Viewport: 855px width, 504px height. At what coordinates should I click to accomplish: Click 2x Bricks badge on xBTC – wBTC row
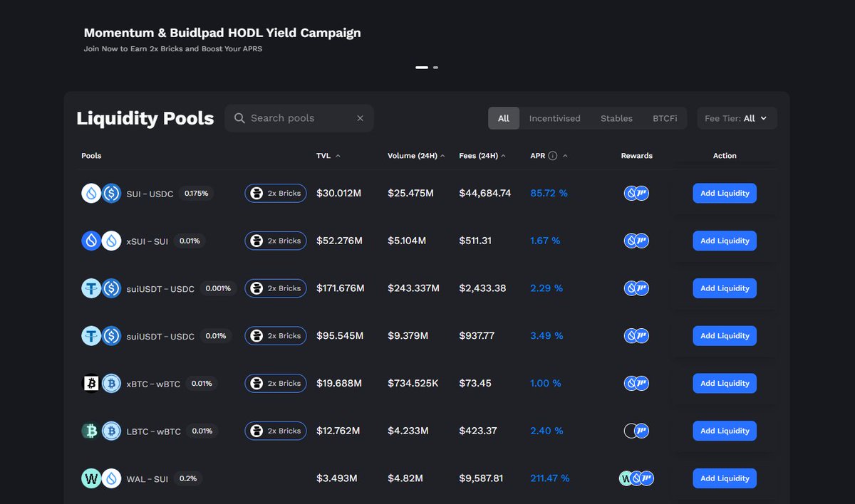(276, 383)
